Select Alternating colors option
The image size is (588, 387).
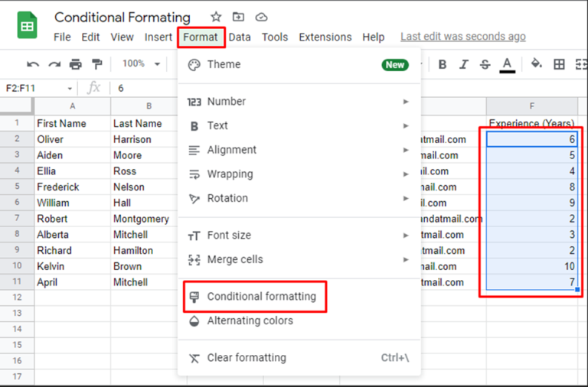(x=299, y=320)
